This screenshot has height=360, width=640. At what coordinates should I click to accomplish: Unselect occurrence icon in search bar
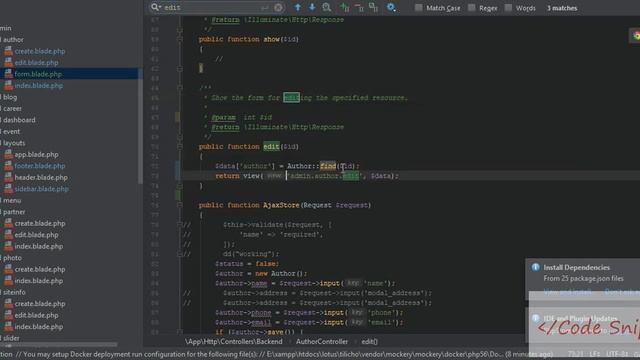tap(359, 7)
